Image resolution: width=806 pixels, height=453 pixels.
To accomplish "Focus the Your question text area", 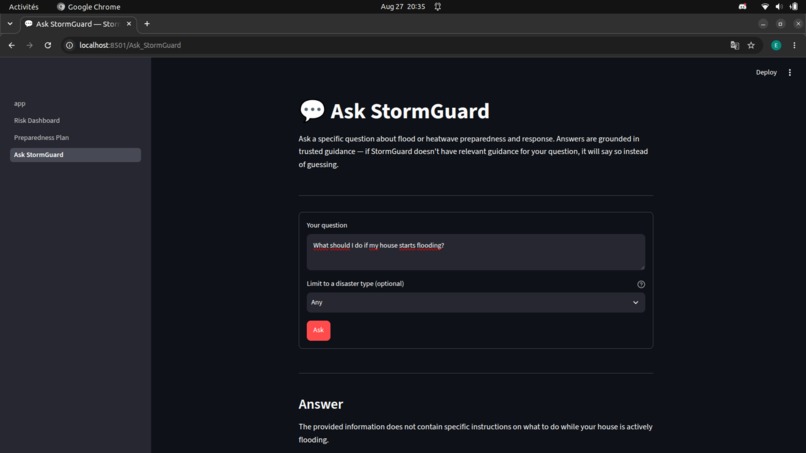I will 475,252.
